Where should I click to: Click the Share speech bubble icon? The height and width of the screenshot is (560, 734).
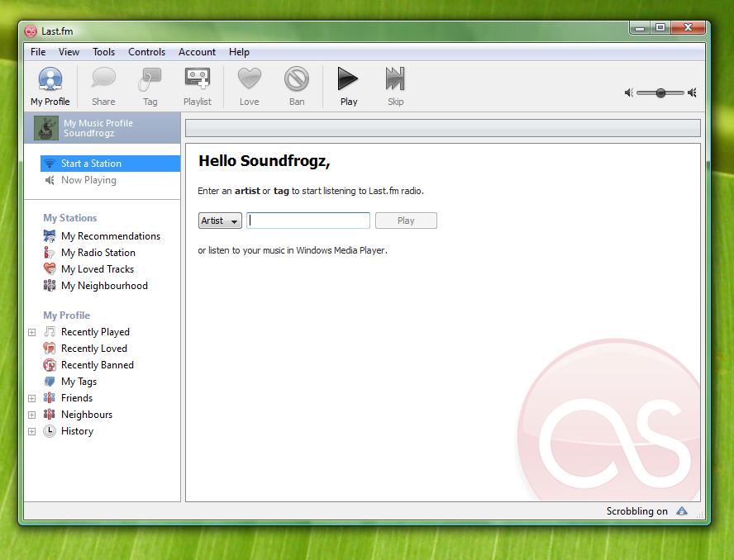tap(103, 78)
